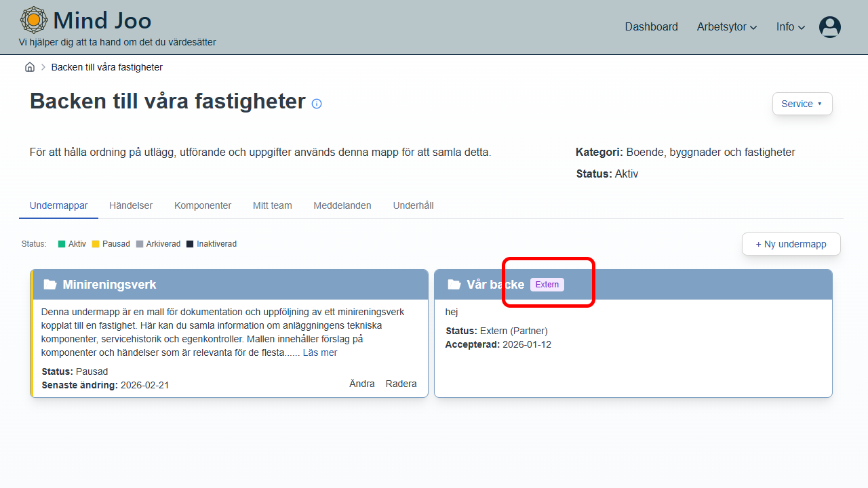868x488 pixels.
Task: Open the Komponenter tab
Action: click(203, 205)
